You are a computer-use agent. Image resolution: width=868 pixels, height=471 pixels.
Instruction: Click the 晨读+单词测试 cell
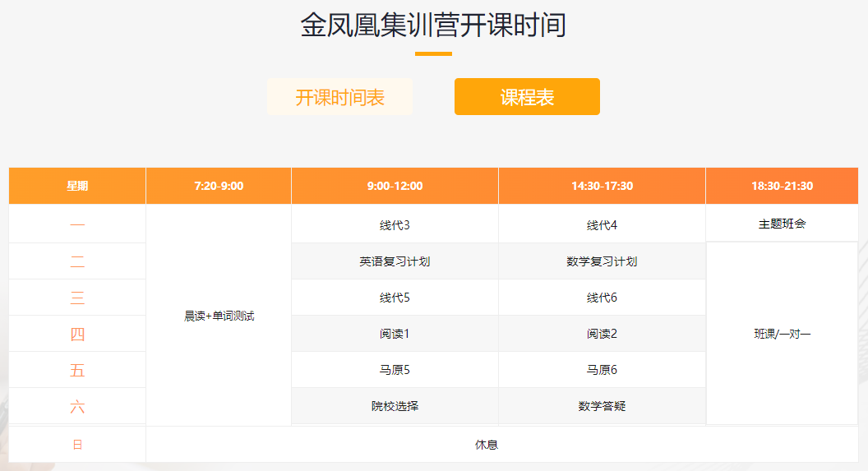point(219,316)
